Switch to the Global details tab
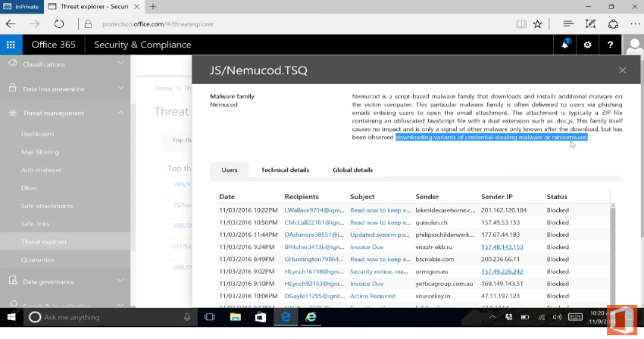 tap(352, 169)
